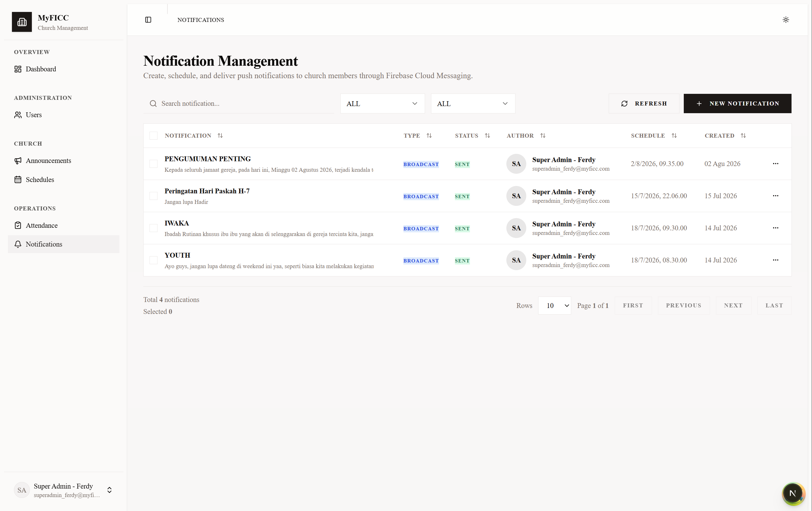Open actions menu for PENGUMUMAN PENTING row
This screenshot has width=812, height=511.
[776, 164]
